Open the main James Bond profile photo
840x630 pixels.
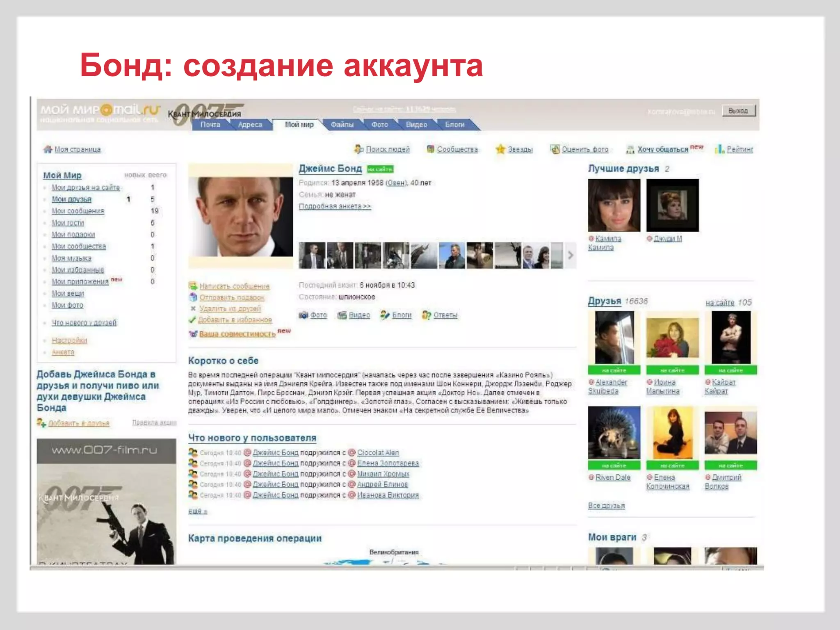point(241,216)
